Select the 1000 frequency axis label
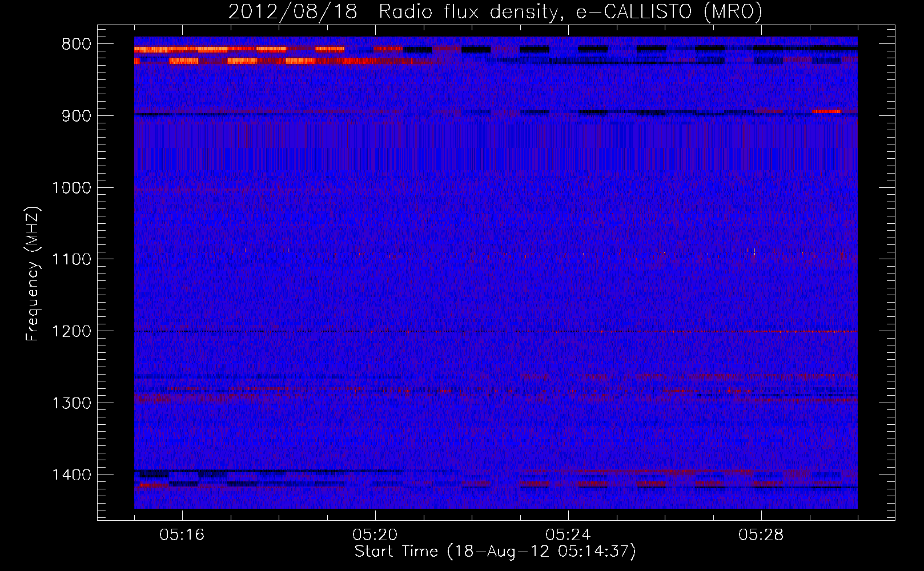 tap(71, 188)
